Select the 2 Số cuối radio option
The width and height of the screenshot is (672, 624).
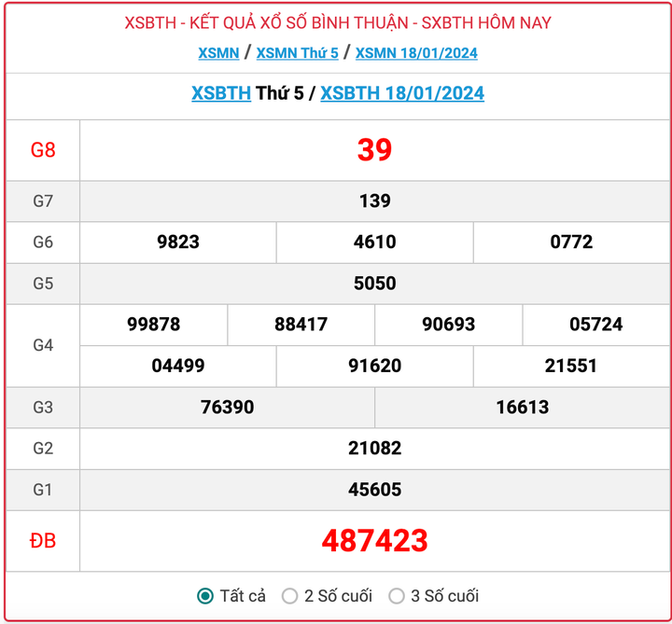click(x=289, y=596)
